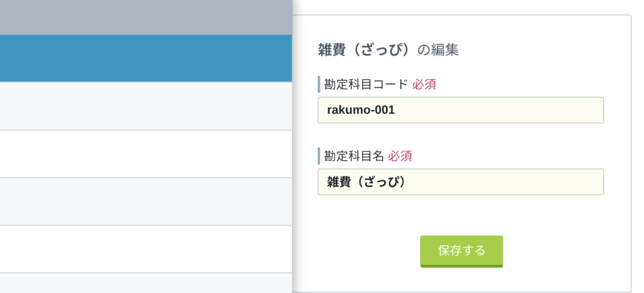Click the gray header bar above the list
The height and width of the screenshot is (293, 644).
[146, 17]
